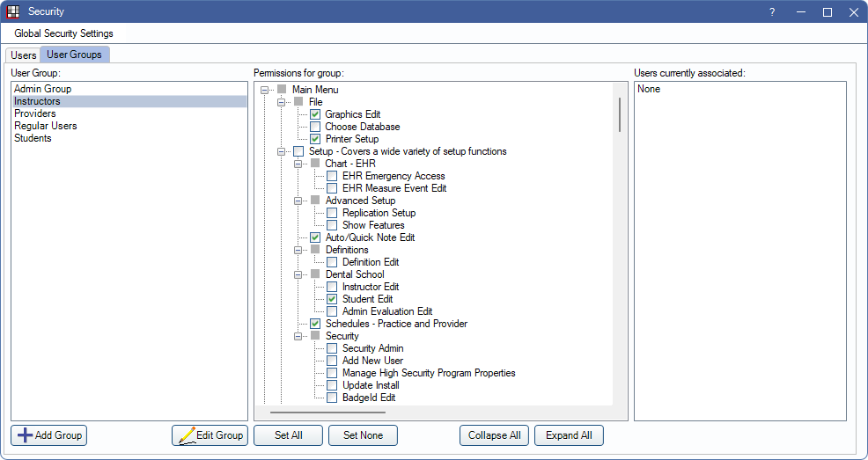Click the Collapse All button
The height and width of the screenshot is (460, 868).
pyautogui.click(x=494, y=435)
